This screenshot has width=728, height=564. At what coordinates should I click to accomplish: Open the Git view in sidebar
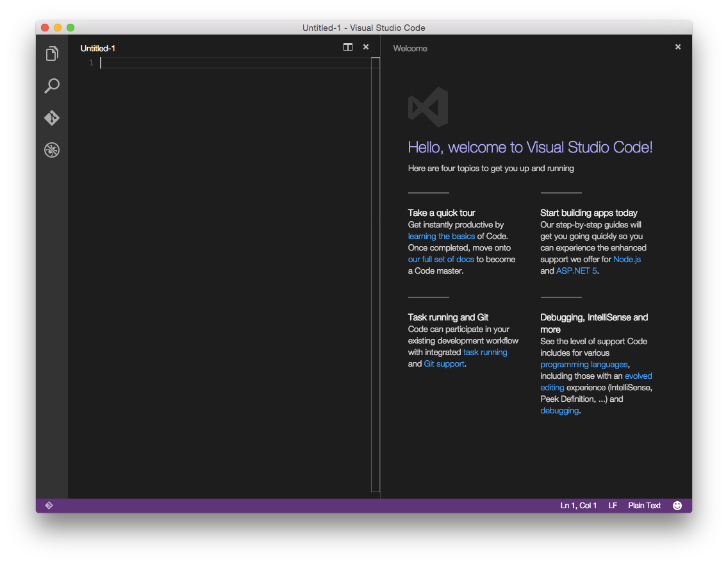[52, 118]
